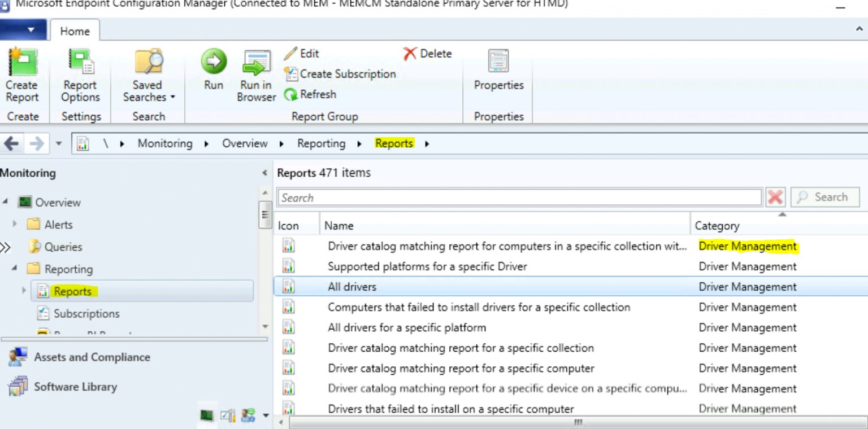868x429 pixels.
Task: Open the Assets and Compliance workspace
Action: point(92,357)
